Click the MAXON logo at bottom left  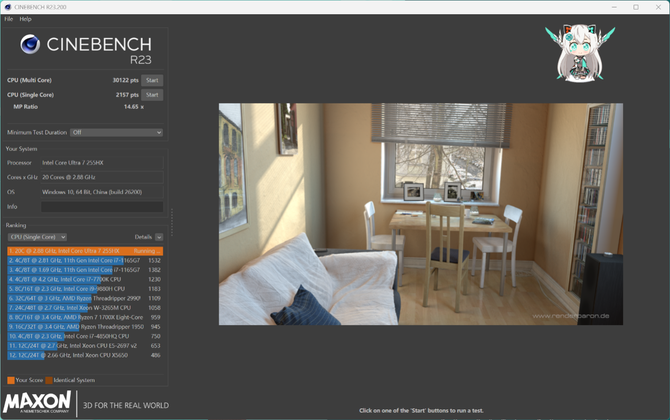37,405
